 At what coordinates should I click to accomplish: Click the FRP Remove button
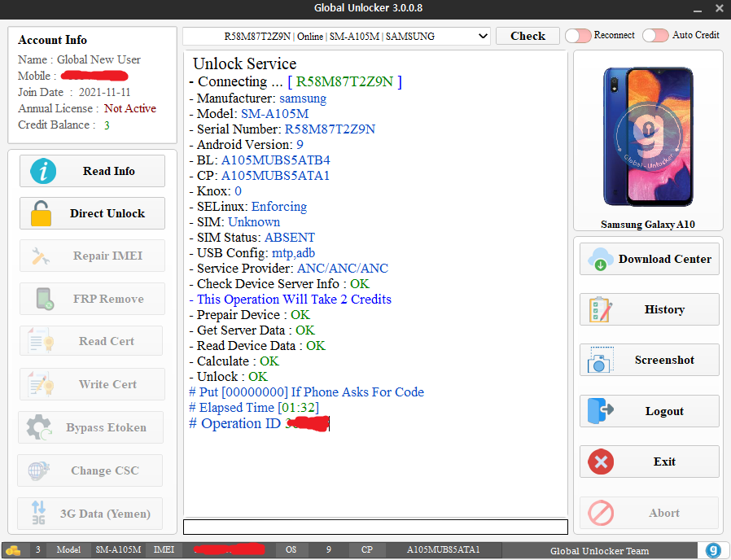pos(92,299)
